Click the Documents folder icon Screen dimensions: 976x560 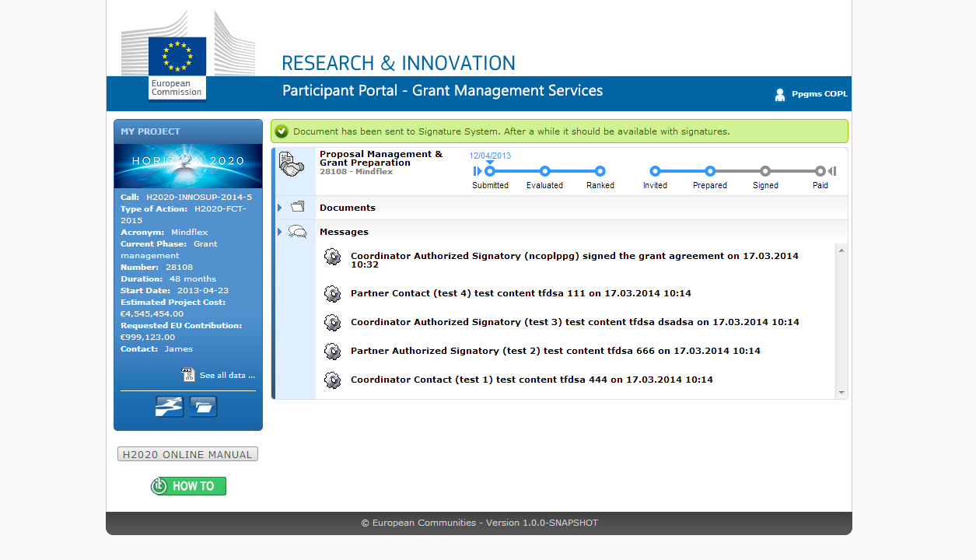coord(297,207)
